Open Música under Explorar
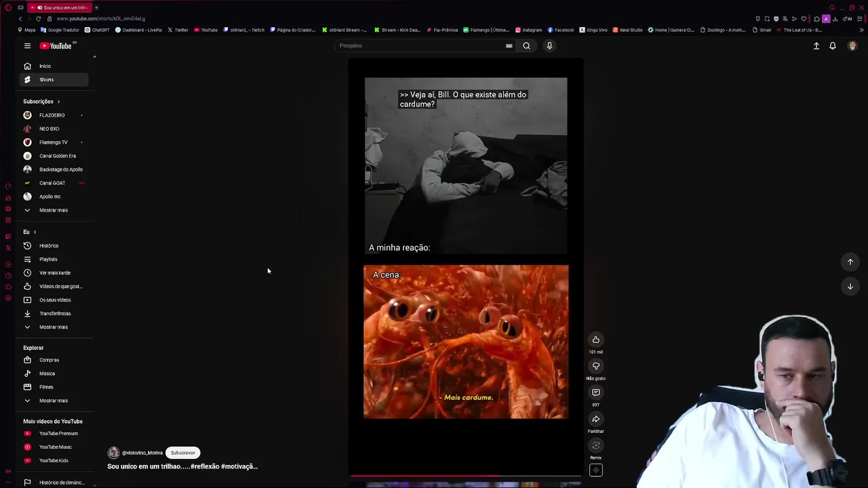 point(54,373)
